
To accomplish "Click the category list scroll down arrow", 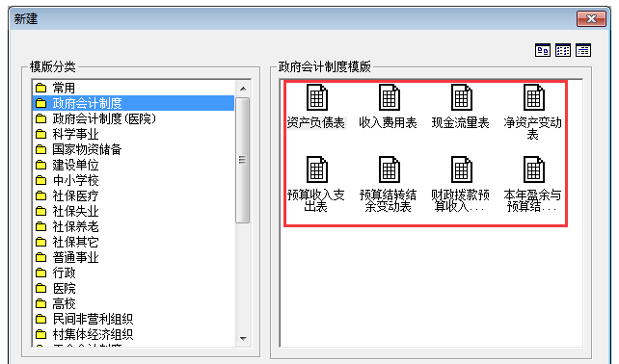I will coord(243,339).
